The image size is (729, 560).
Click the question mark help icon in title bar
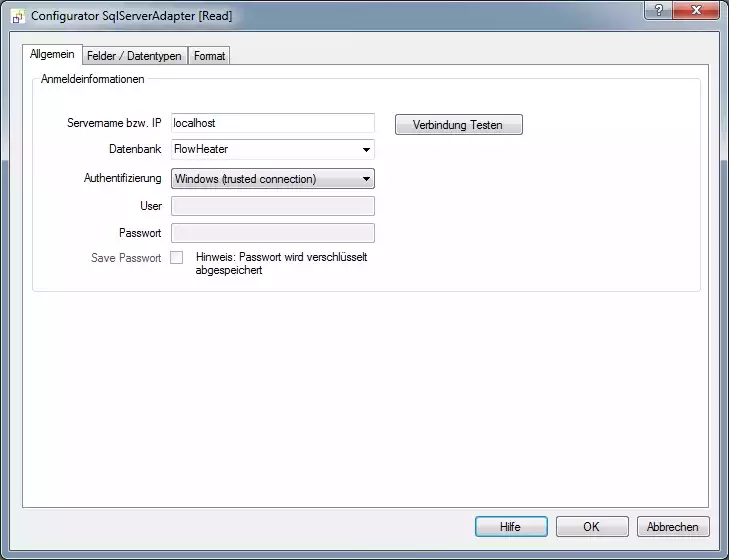point(657,12)
